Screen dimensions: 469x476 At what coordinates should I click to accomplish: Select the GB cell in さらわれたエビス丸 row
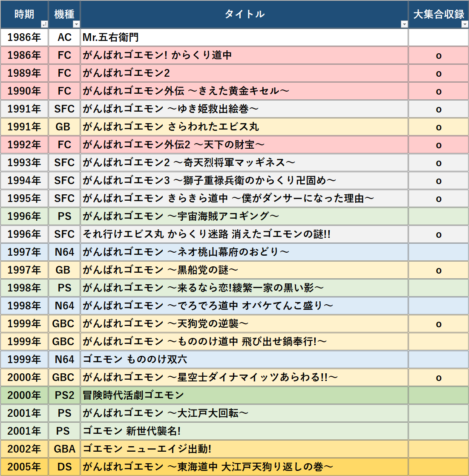point(64,127)
